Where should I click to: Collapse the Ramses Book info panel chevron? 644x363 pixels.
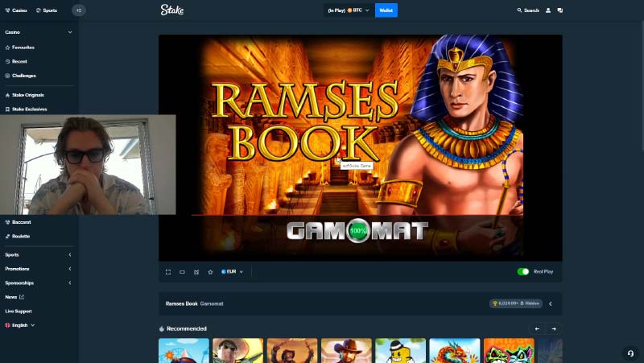(551, 304)
